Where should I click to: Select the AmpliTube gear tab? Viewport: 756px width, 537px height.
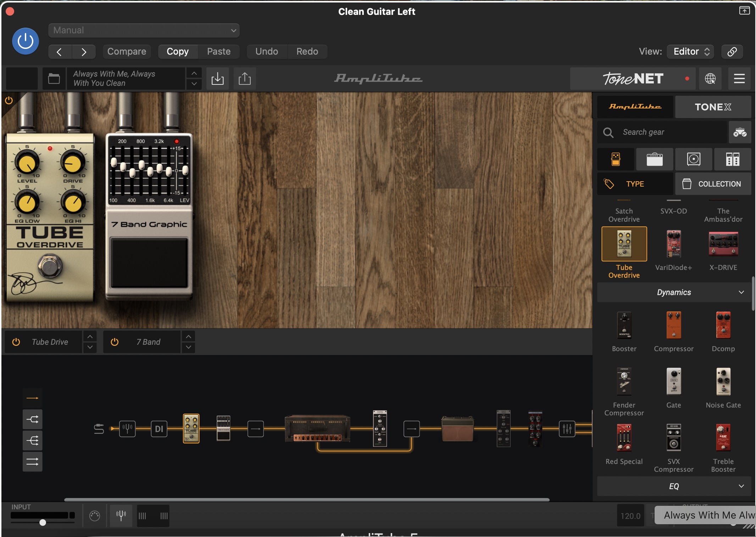[635, 107]
